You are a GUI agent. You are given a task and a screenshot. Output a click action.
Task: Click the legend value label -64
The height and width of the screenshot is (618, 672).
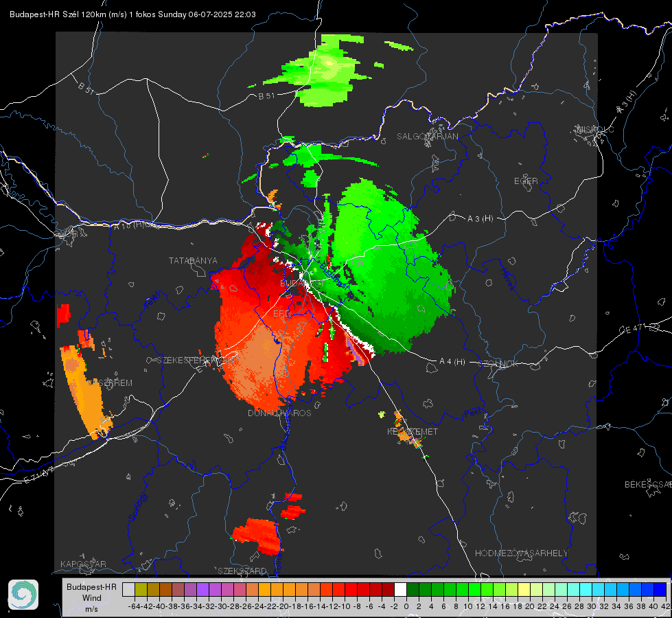coord(134,606)
